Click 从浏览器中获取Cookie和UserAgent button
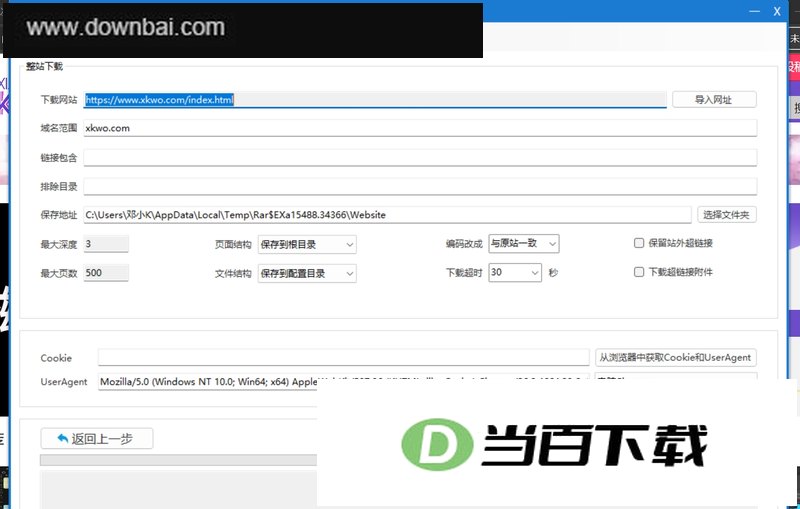 click(x=676, y=358)
